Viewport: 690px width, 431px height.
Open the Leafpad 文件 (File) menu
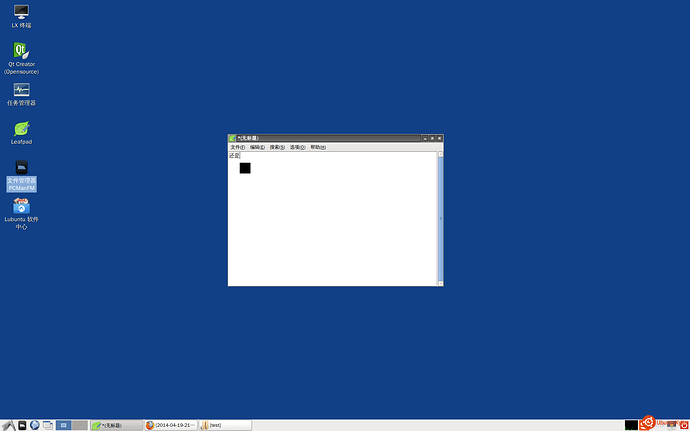(x=238, y=147)
